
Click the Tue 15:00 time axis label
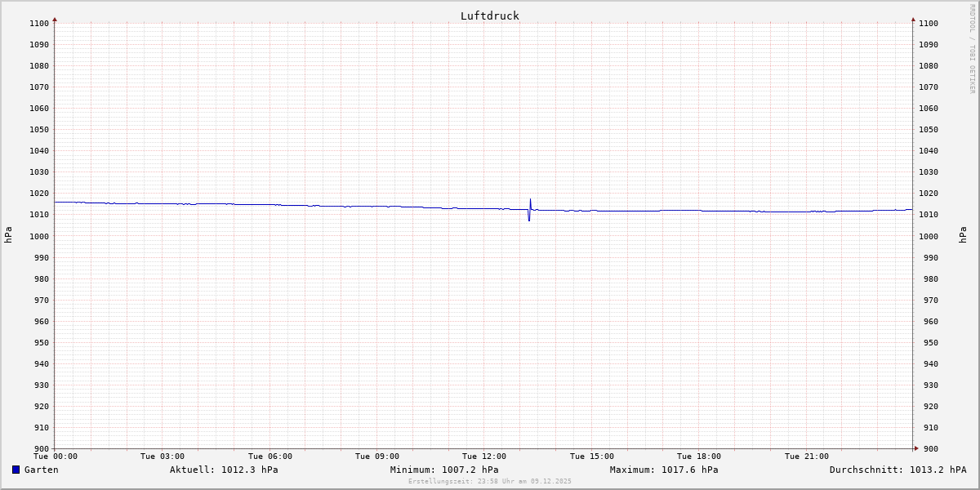click(592, 457)
